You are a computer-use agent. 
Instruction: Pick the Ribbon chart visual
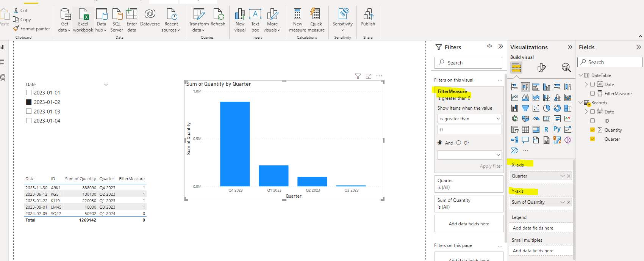(x=567, y=97)
